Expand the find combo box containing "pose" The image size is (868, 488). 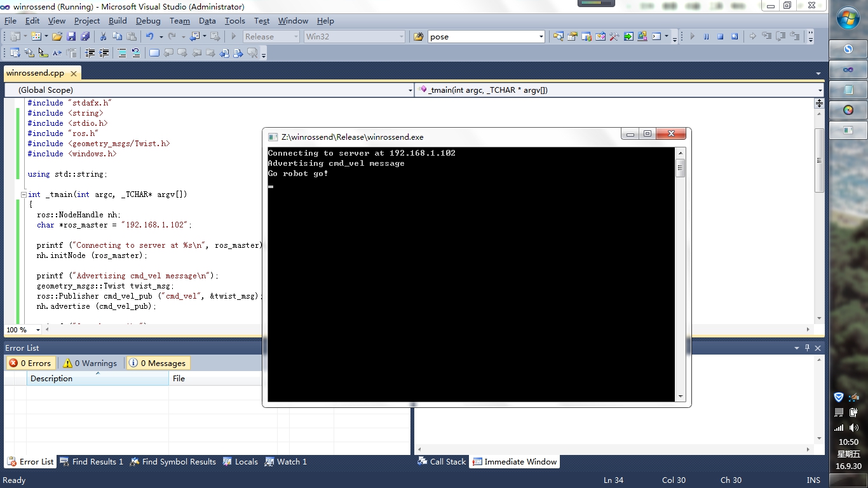tap(541, 37)
